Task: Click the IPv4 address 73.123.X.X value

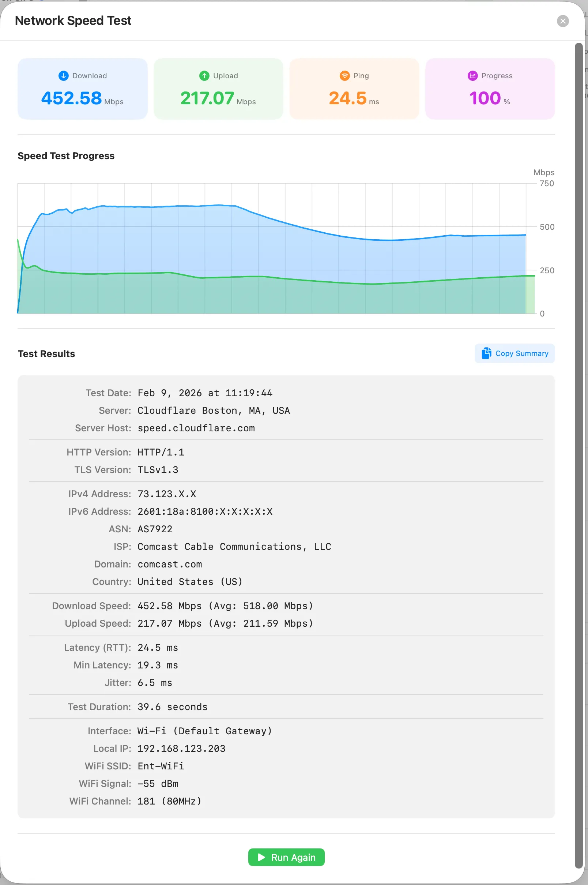Action: (166, 494)
